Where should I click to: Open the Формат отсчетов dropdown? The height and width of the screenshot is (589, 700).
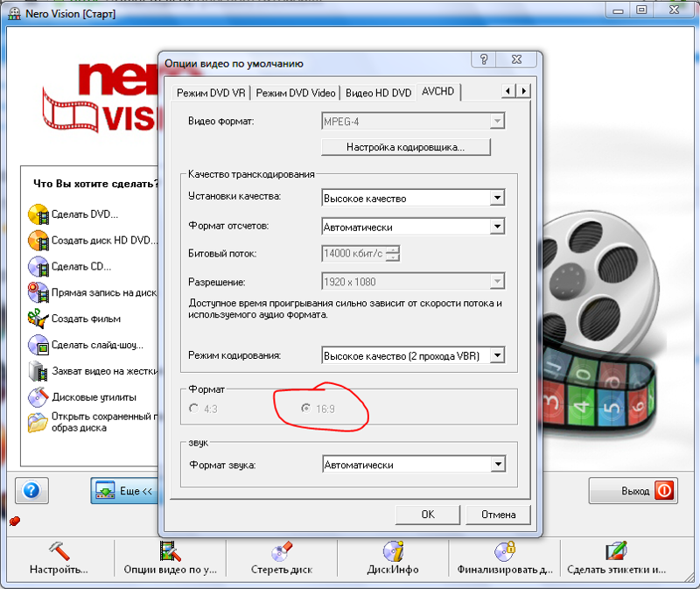497,227
